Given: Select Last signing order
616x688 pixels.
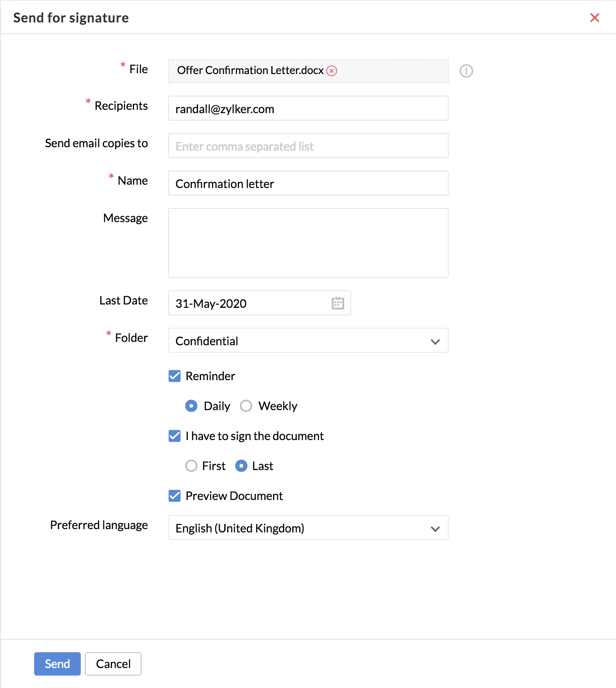Looking at the screenshot, I should 241,466.
